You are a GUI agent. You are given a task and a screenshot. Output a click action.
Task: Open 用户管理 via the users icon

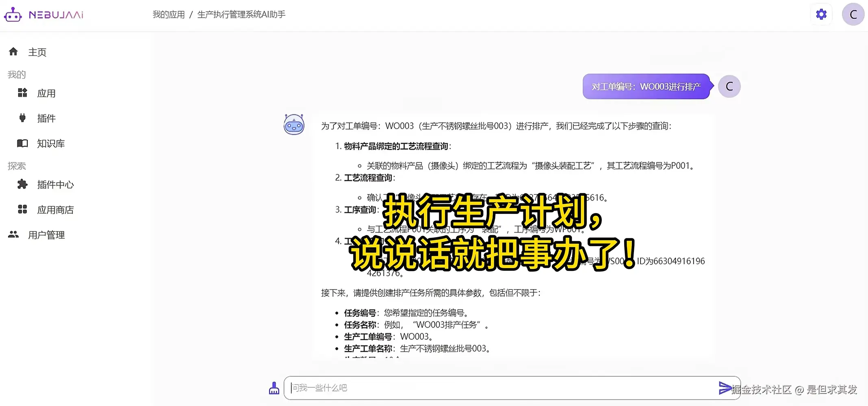[x=13, y=234]
